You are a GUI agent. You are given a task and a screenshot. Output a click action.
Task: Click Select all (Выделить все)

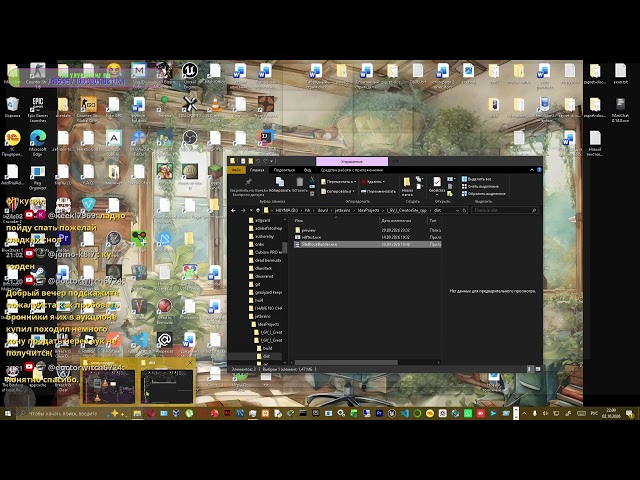pyautogui.click(x=476, y=179)
